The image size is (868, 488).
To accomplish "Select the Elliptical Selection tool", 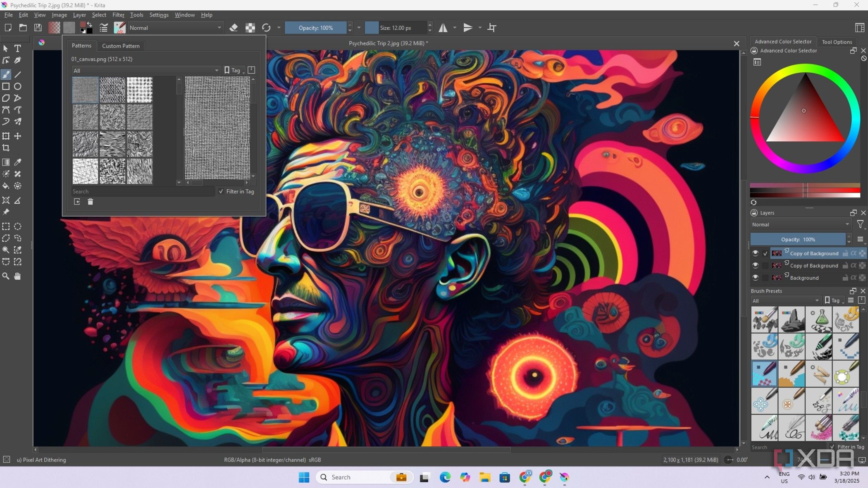I will pos(18,226).
